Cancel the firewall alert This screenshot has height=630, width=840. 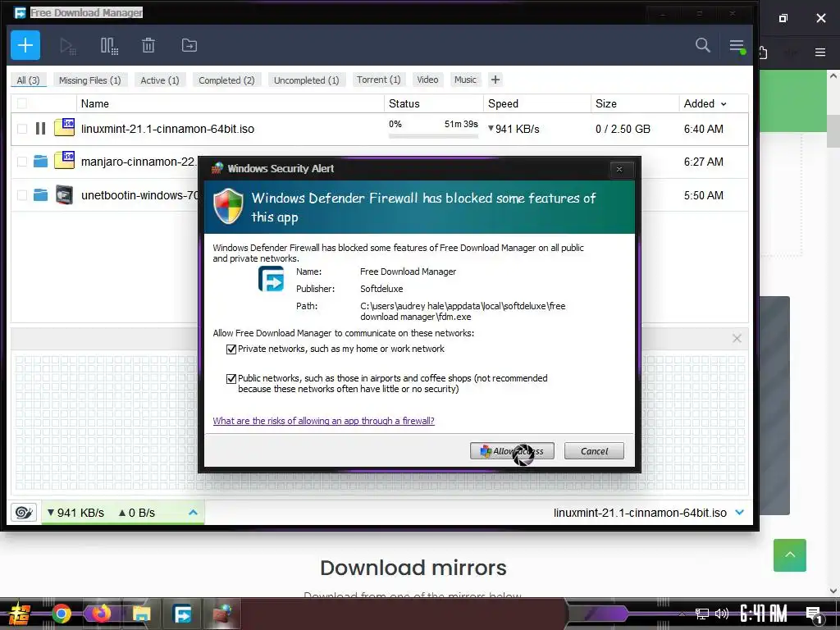point(594,451)
